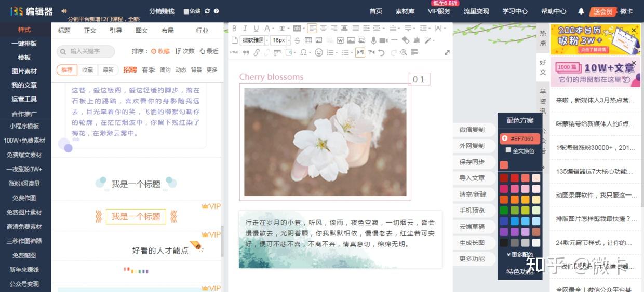Toggle right-to-left text direction
The width and height of the screenshot is (644, 292).
click(x=371, y=52)
